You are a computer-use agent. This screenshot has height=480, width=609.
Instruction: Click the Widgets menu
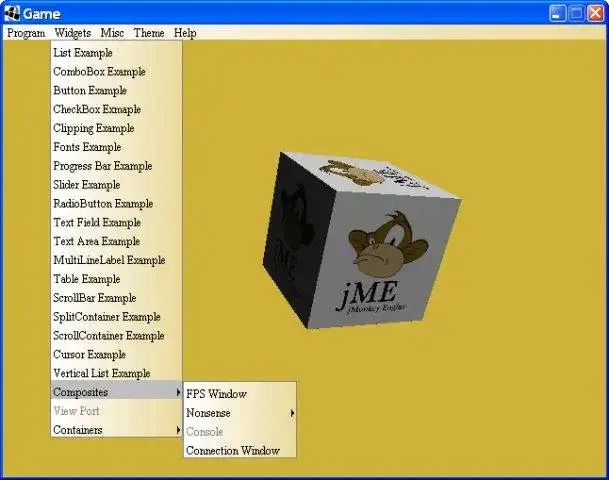[73, 33]
